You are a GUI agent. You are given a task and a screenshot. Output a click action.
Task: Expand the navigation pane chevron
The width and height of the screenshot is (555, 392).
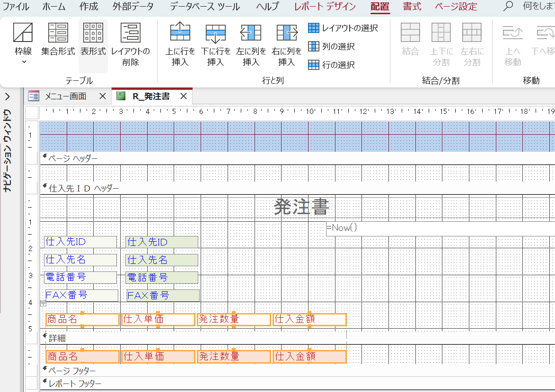[x=8, y=96]
